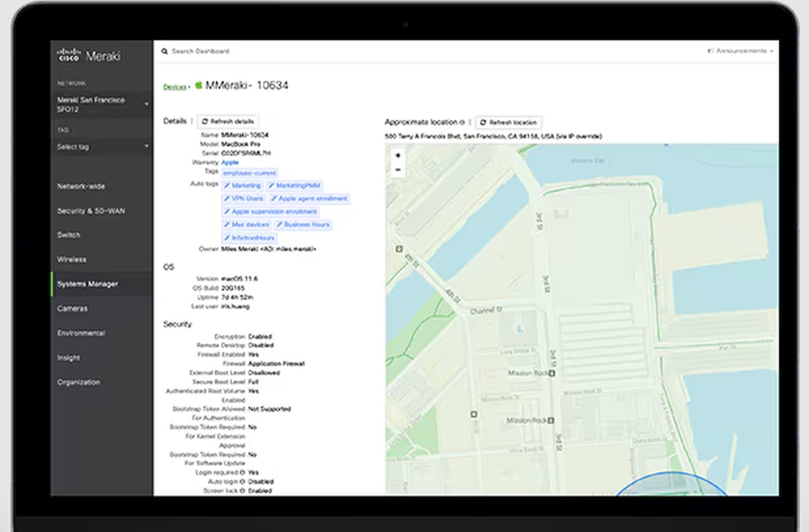
Task: Click the MMeraki- 10634 page title
Action: coord(247,85)
